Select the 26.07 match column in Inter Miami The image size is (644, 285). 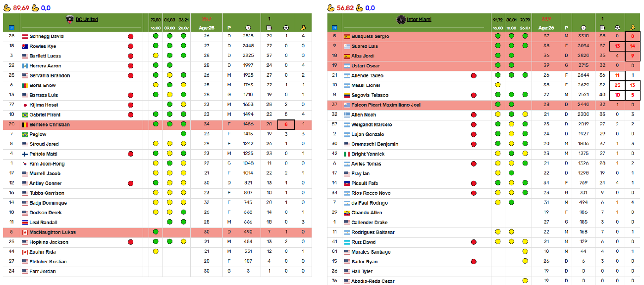coord(525,28)
